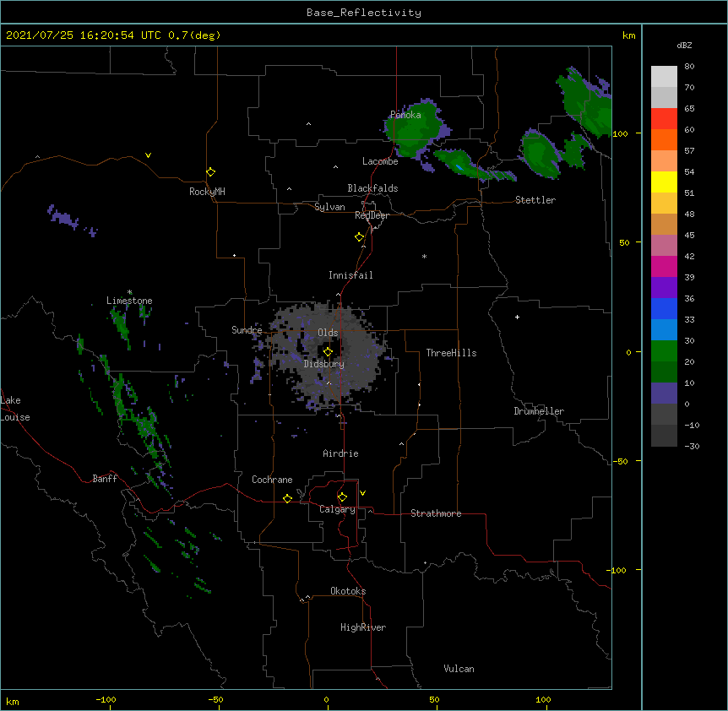The height and width of the screenshot is (711, 728).
Task: Click the Limestone label
Action: point(129,301)
